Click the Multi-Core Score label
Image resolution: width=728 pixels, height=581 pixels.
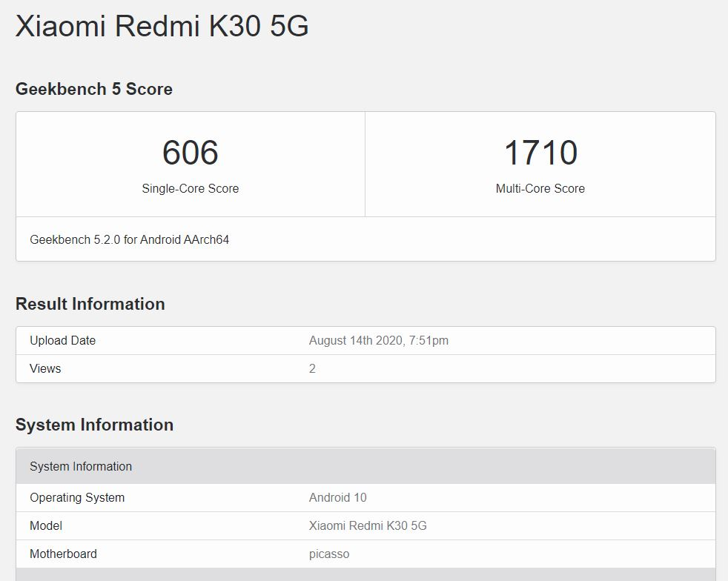(x=540, y=188)
